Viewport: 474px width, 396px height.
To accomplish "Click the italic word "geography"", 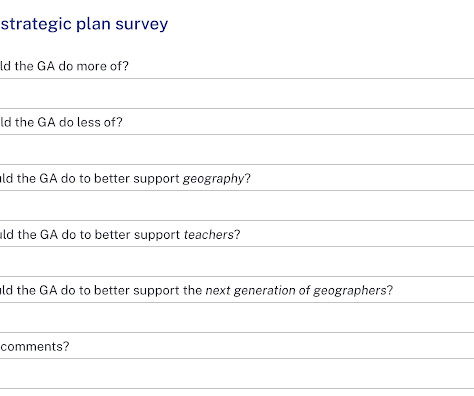I will tap(214, 179).
